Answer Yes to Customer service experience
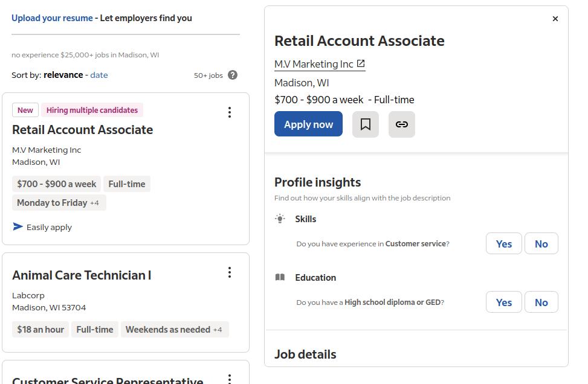 pos(503,243)
